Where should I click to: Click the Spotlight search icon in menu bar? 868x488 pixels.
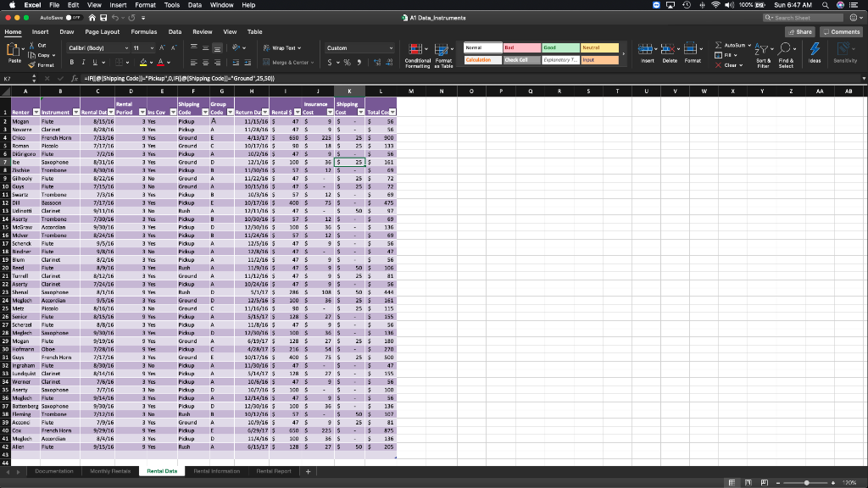(826, 5)
